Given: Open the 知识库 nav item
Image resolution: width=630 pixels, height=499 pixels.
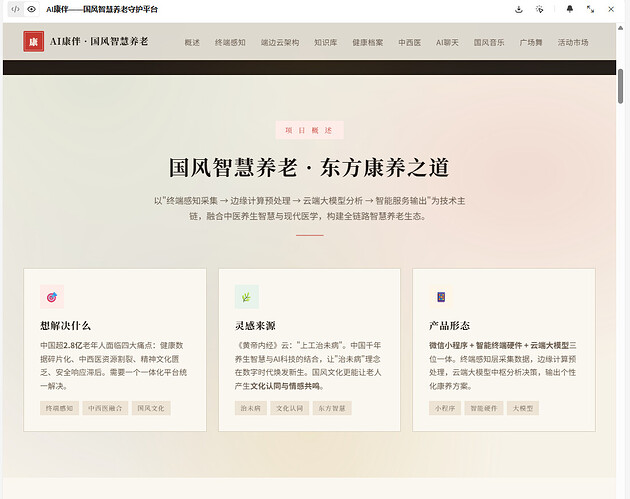Looking at the screenshot, I should point(326,43).
